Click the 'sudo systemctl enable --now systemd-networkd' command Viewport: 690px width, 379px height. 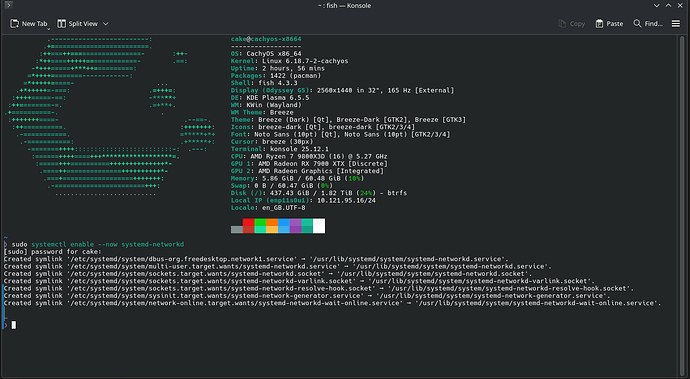click(x=98, y=244)
